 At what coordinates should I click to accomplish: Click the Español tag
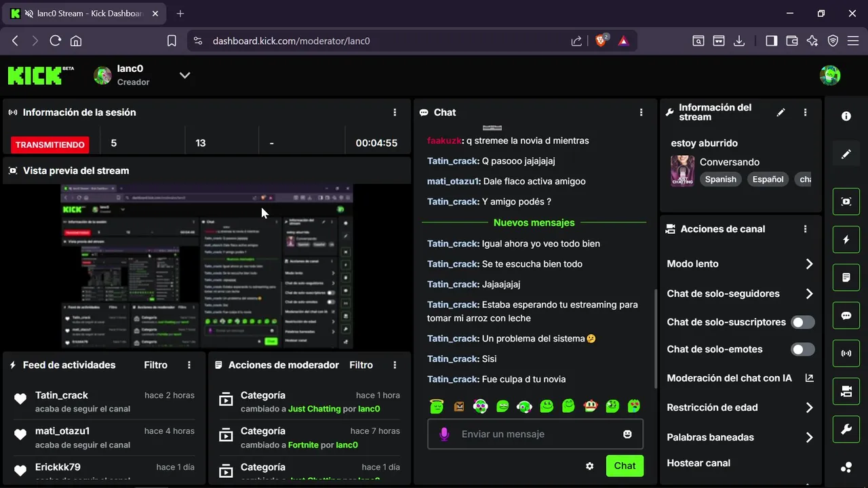coord(768,180)
